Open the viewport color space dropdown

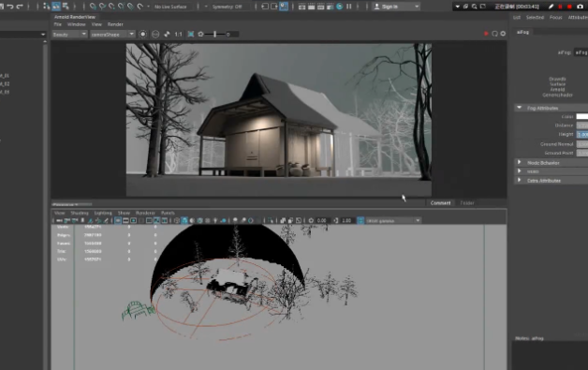[393, 221]
